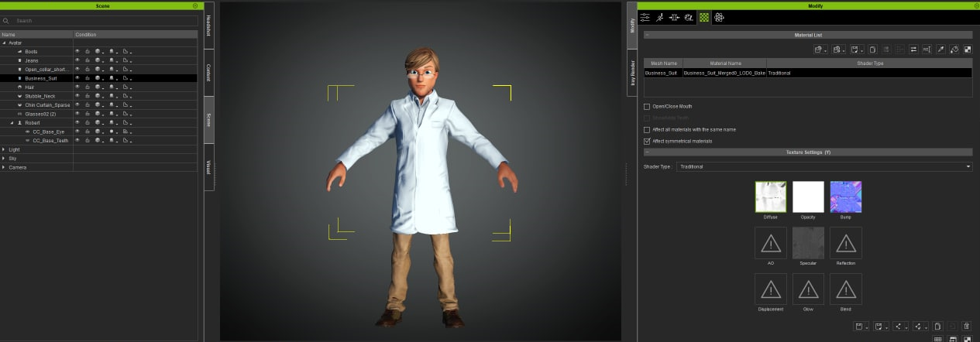Select the Opacity texture thumbnail
Viewport: 980px width, 342px height.
click(808, 197)
